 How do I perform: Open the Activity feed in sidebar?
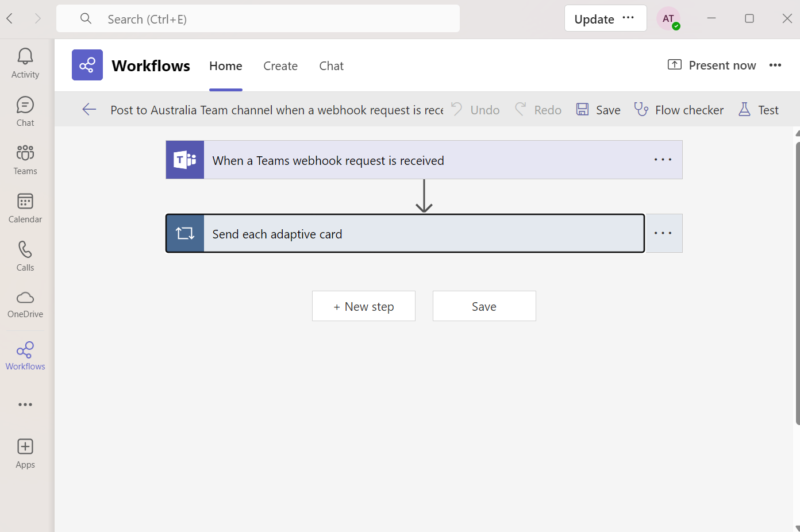click(x=25, y=63)
